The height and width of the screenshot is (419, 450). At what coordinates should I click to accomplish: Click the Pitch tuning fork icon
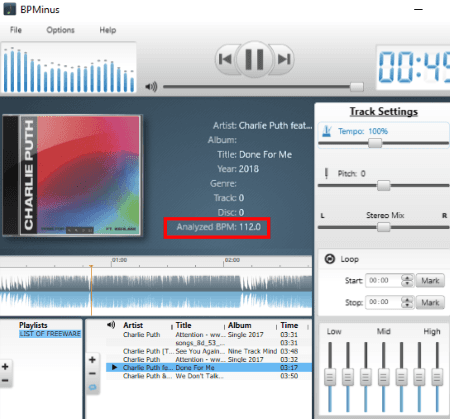click(x=326, y=173)
